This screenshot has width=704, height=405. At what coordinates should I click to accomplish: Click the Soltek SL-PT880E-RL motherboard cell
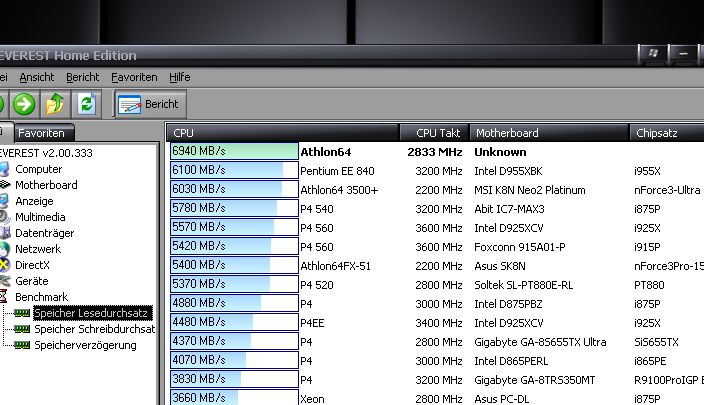tap(524, 285)
